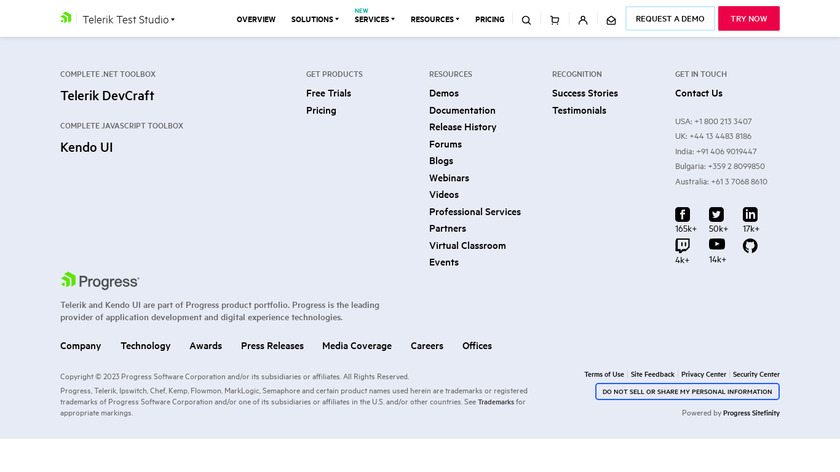The image size is (840, 472).
Task: Open the Technology link
Action: coord(145,346)
